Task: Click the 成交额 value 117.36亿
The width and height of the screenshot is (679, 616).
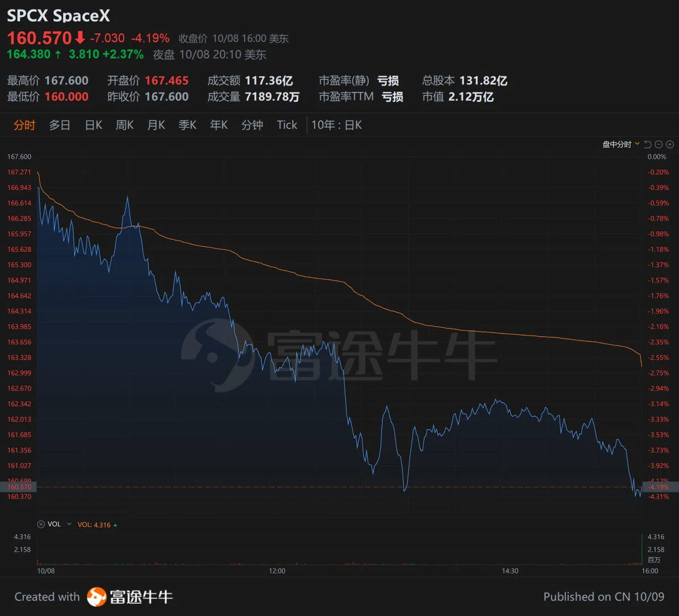Action: pos(269,80)
